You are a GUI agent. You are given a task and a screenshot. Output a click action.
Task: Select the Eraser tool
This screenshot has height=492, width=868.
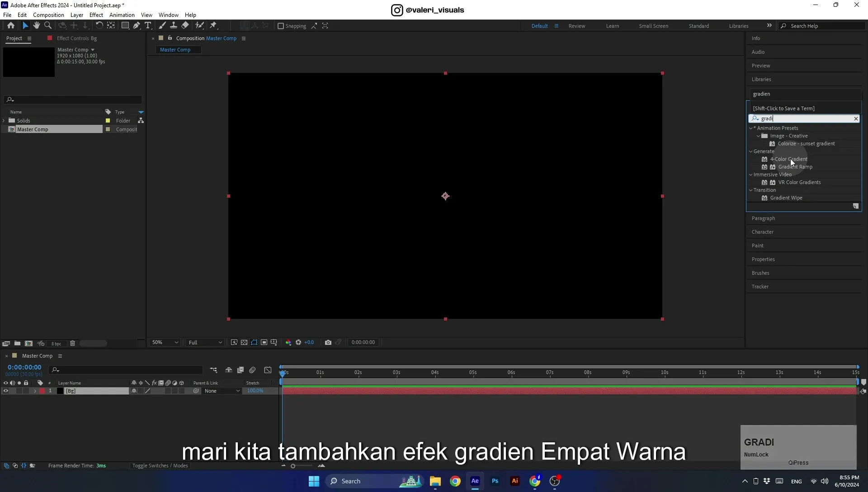tap(185, 26)
